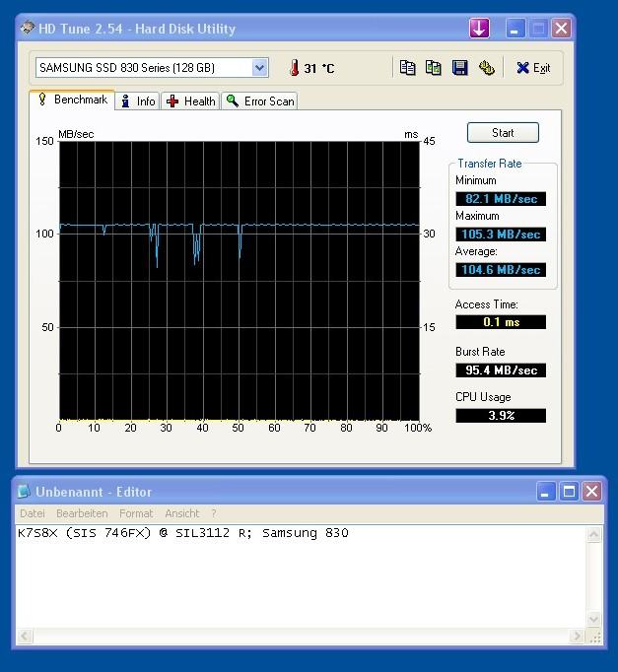Open the Health tab
The width and height of the screenshot is (618, 672).
pyautogui.click(x=190, y=101)
